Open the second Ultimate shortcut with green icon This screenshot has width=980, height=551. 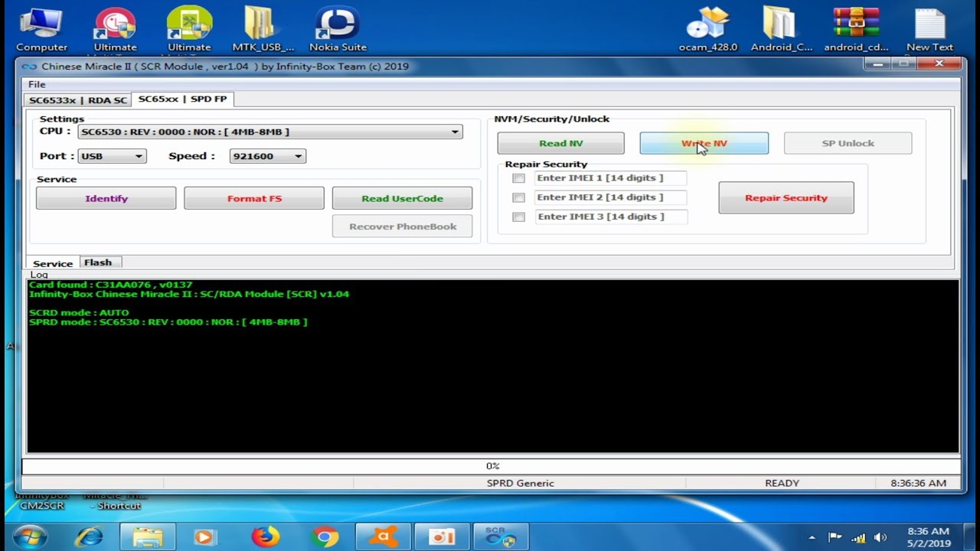click(189, 29)
